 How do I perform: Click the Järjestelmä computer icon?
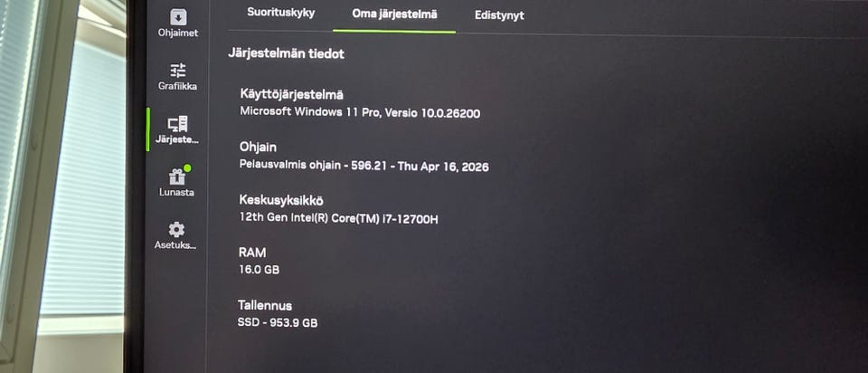click(178, 124)
